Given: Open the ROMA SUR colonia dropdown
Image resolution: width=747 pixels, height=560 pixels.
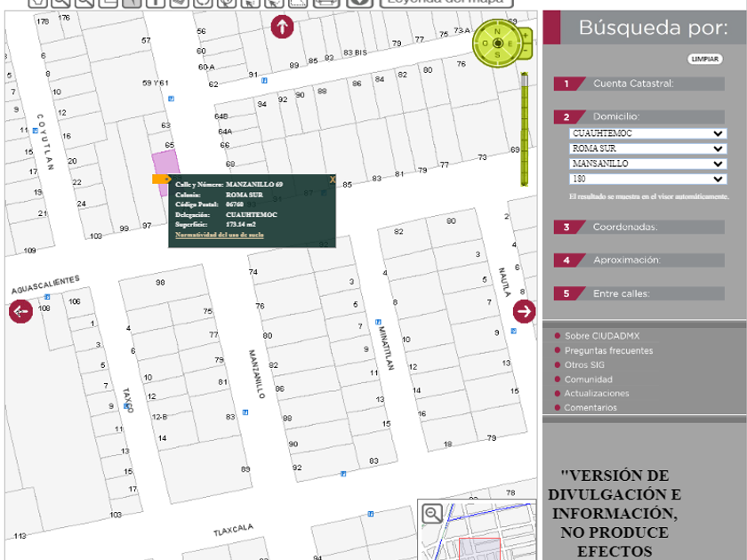Looking at the screenshot, I should tap(647, 148).
